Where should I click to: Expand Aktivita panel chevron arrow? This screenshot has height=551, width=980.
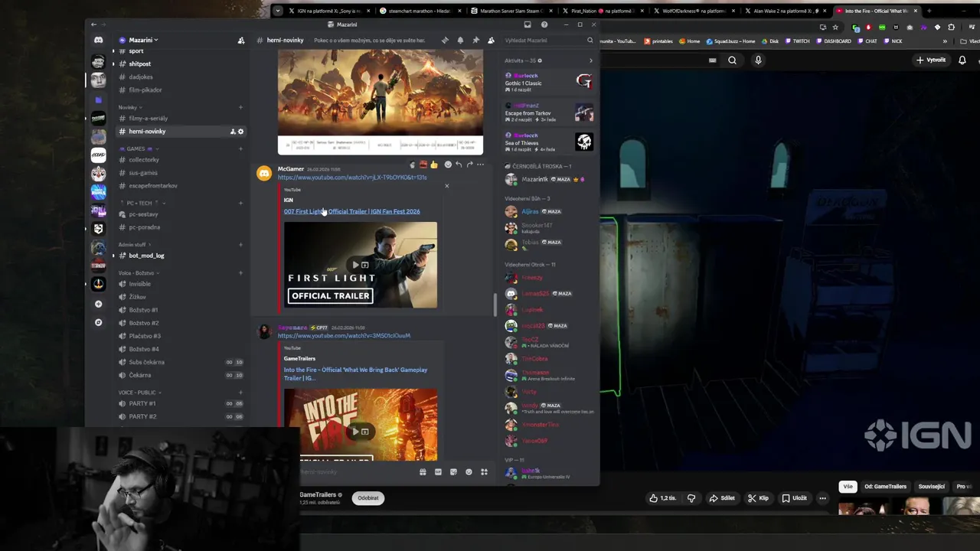coord(590,60)
